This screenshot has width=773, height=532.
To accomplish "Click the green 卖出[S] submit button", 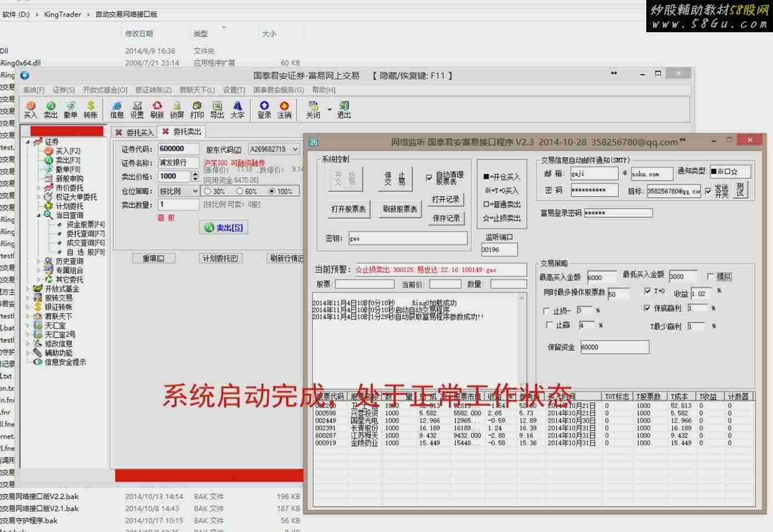I will pyautogui.click(x=224, y=227).
